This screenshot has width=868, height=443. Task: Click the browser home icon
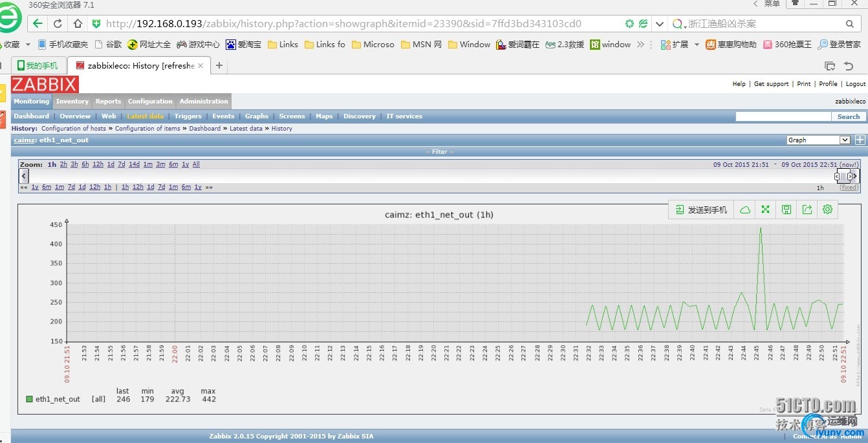[78, 24]
